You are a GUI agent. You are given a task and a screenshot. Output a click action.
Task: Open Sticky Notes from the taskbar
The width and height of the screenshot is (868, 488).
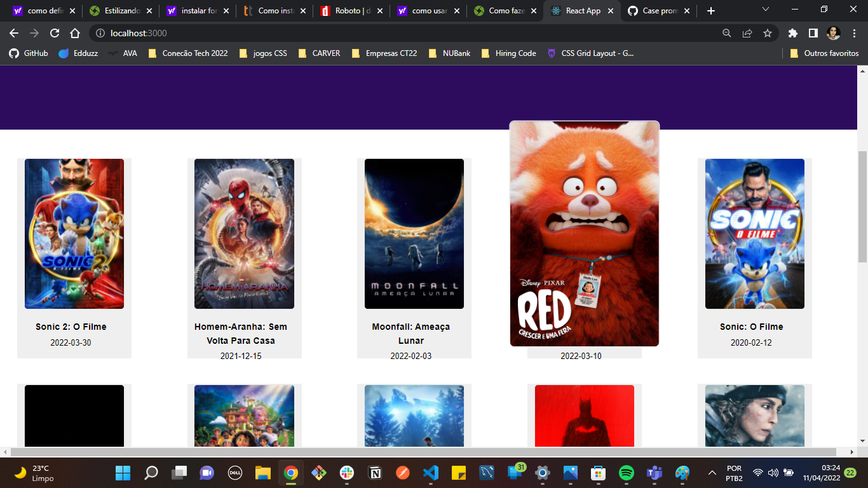click(458, 473)
